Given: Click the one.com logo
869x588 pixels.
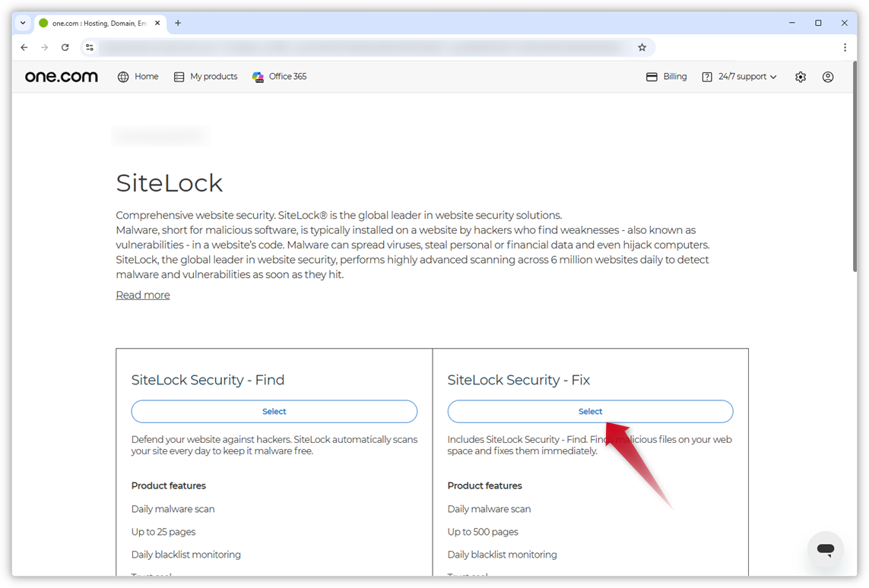Looking at the screenshot, I should 62,77.
